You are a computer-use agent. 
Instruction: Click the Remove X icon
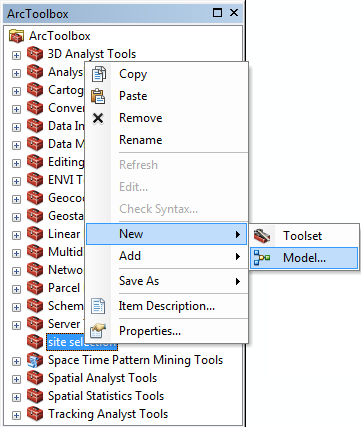click(98, 118)
